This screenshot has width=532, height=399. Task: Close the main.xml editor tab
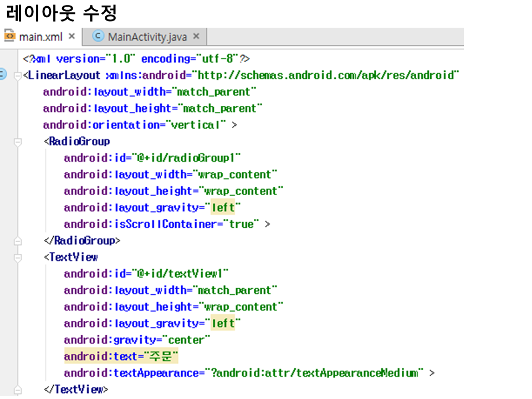pyautogui.click(x=71, y=37)
